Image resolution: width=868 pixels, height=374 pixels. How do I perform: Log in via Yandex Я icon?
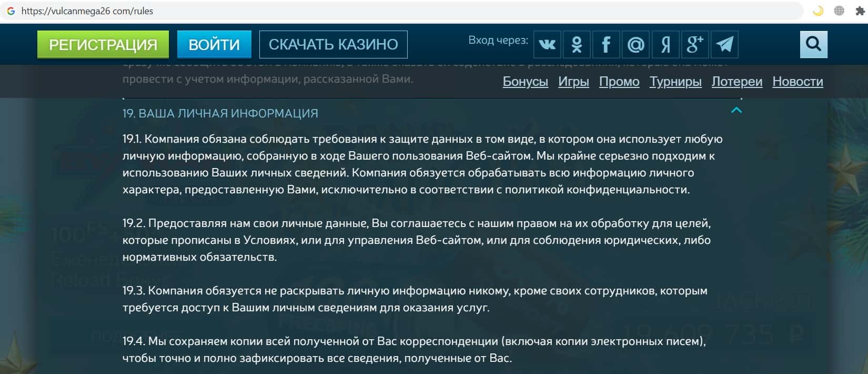tap(665, 44)
